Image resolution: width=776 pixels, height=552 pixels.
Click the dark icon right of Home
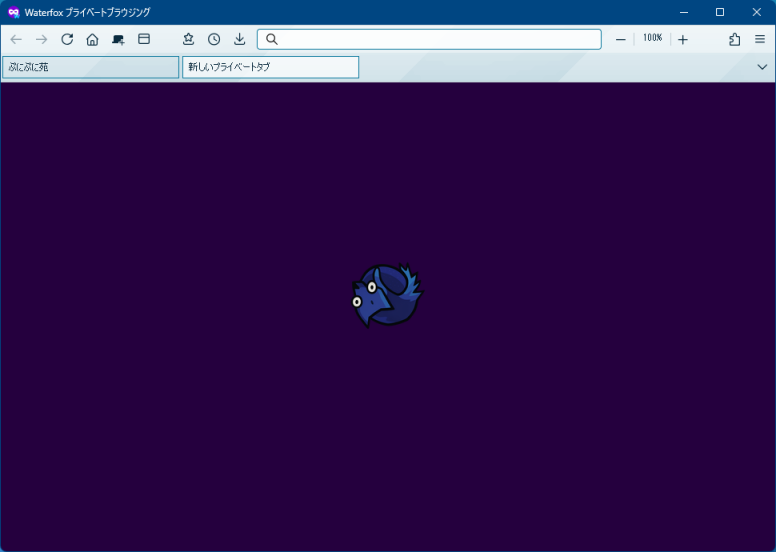click(x=118, y=39)
